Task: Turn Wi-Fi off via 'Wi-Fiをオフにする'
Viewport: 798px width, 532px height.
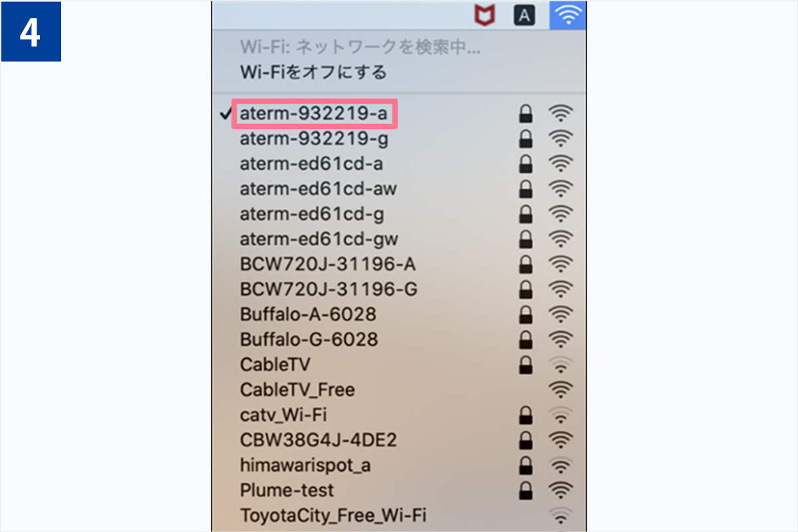Action: (313, 72)
